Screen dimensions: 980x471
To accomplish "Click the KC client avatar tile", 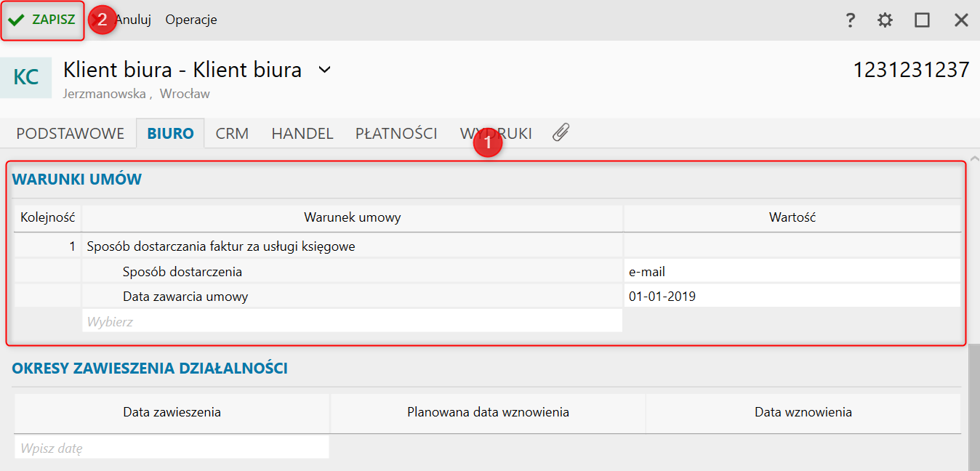I will tap(26, 77).
